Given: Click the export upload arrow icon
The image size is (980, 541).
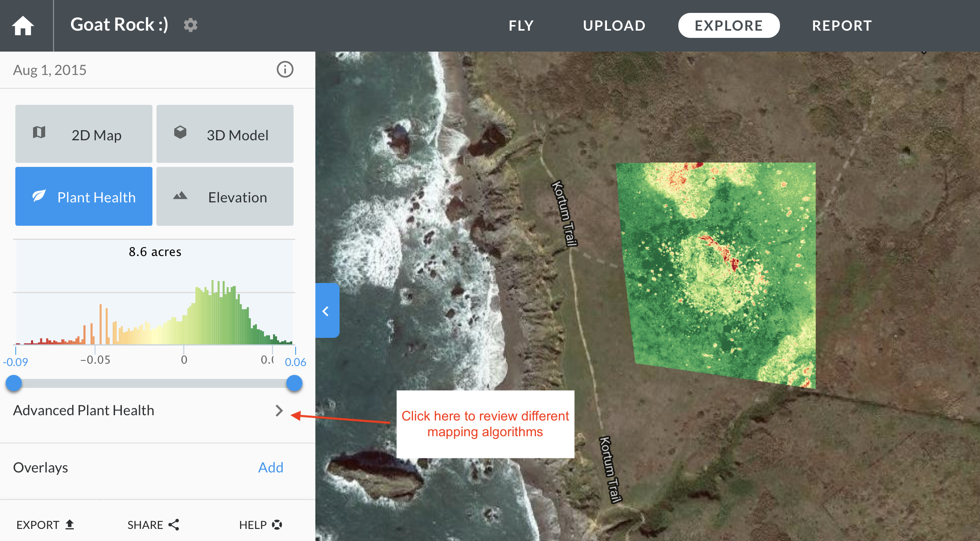Looking at the screenshot, I should [70, 524].
